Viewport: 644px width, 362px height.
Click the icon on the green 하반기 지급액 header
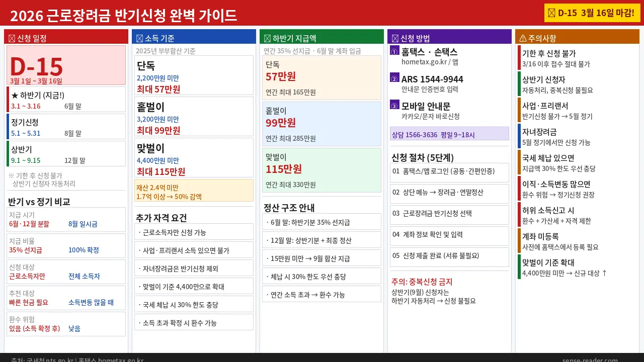point(267,36)
